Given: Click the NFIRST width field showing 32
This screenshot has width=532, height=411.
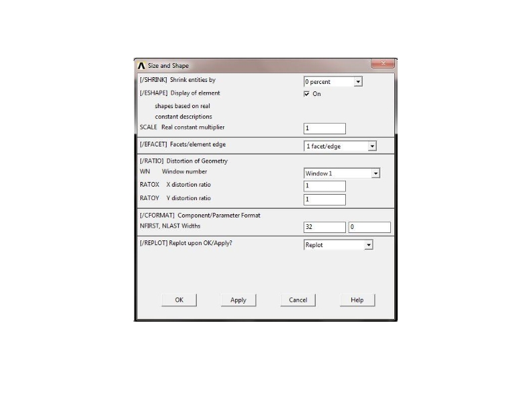Looking at the screenshot, I should [324, 228].
